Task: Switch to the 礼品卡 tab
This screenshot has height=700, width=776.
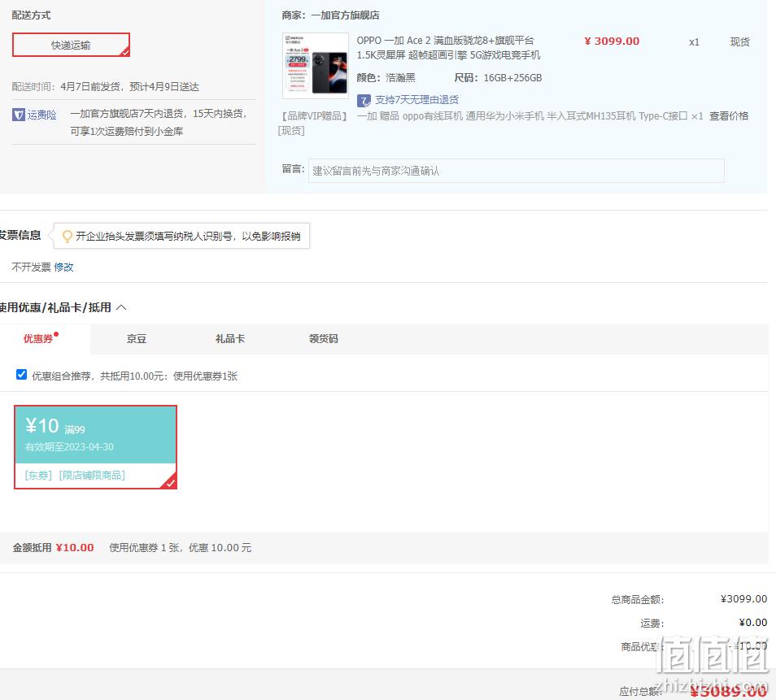Action: pos(230,339)
